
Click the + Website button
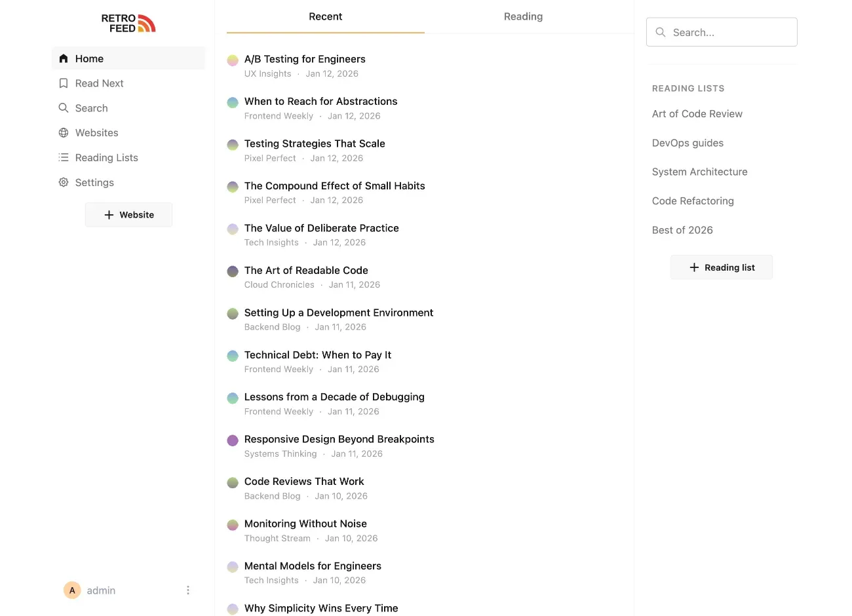[x=128, y=214]
